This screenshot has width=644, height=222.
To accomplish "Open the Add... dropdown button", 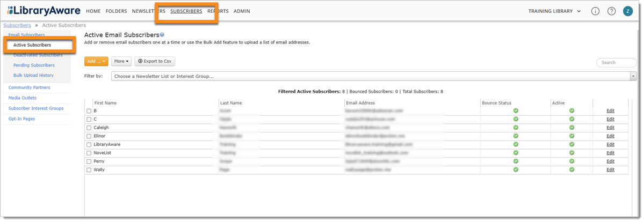I will pos(96,61).
